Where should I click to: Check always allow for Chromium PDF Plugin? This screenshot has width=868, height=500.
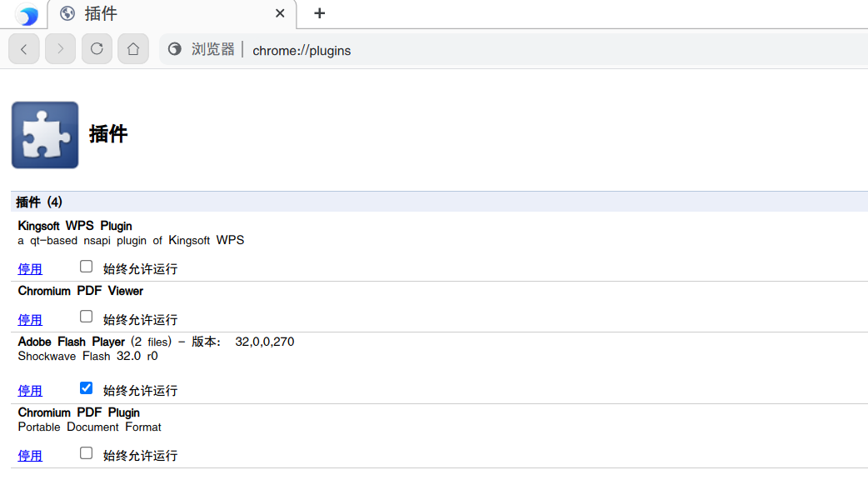(x=86, y=453)
